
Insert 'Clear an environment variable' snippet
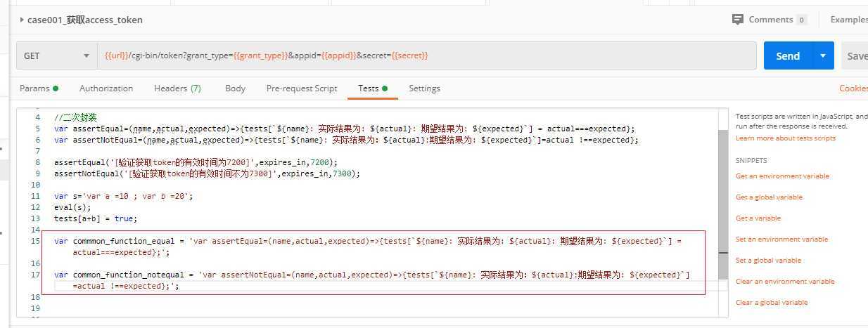785,282
